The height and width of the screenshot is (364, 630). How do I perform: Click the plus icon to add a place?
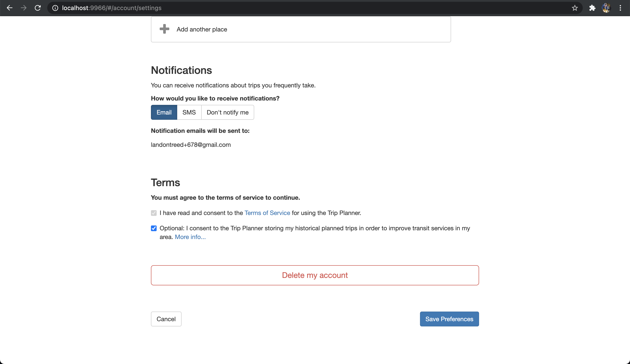164,29
